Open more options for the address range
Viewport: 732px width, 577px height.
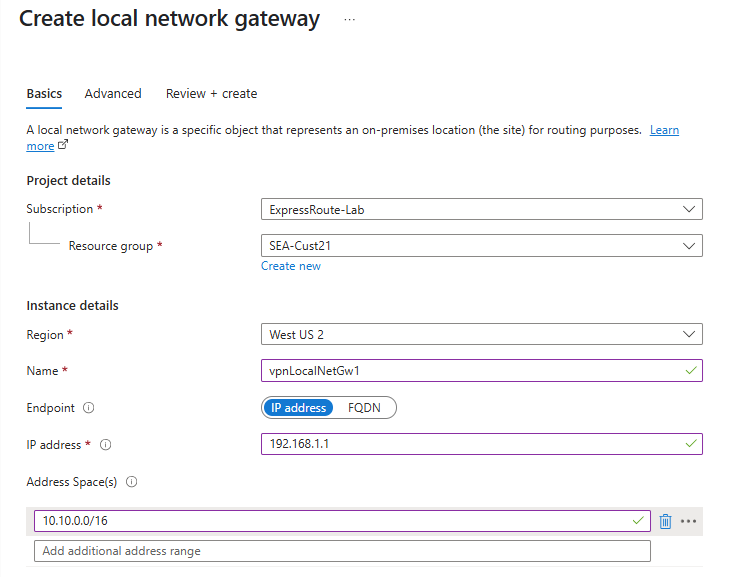[x=688, y=521]
